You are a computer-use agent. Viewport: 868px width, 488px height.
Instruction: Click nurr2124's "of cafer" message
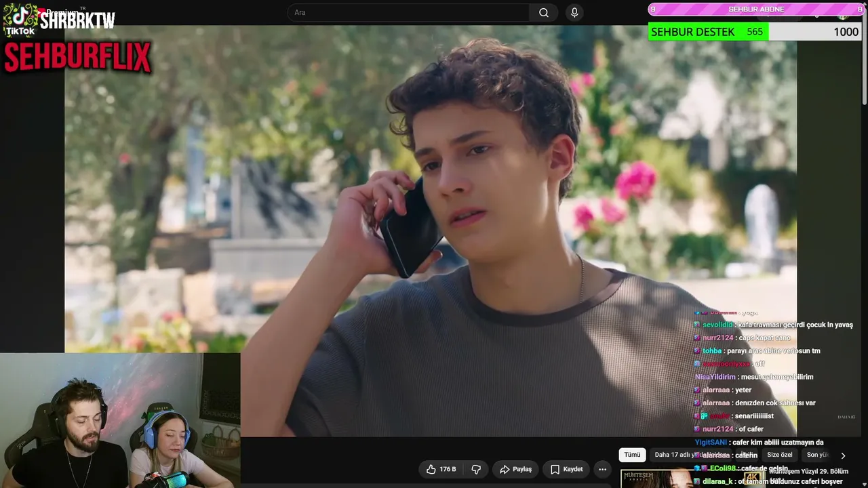pyautogui.click(x=728, y=429)
